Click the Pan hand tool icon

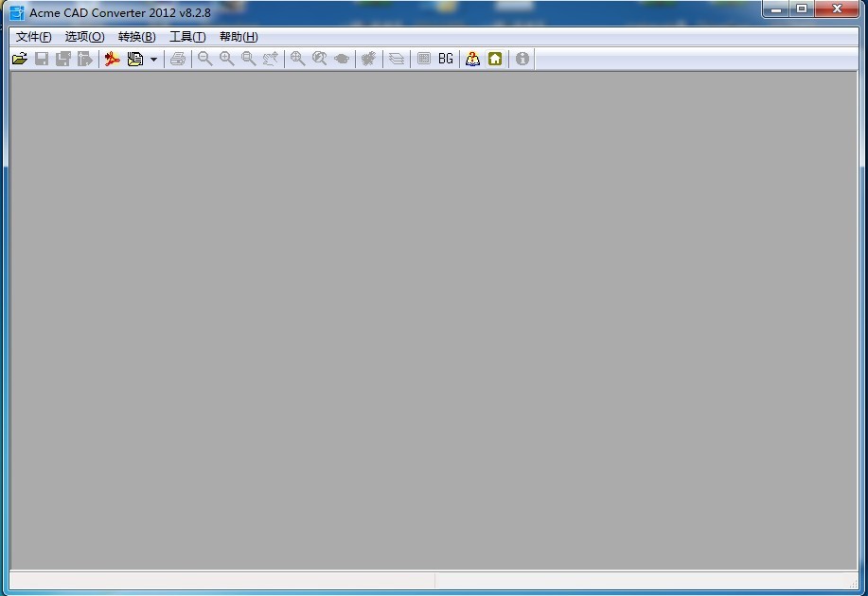[x=342, y=59]
